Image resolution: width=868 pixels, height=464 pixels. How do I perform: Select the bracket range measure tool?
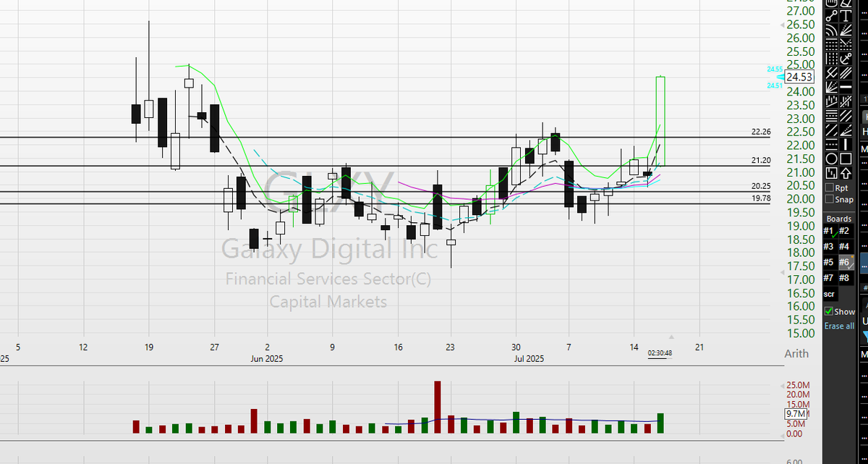[831, 173]
